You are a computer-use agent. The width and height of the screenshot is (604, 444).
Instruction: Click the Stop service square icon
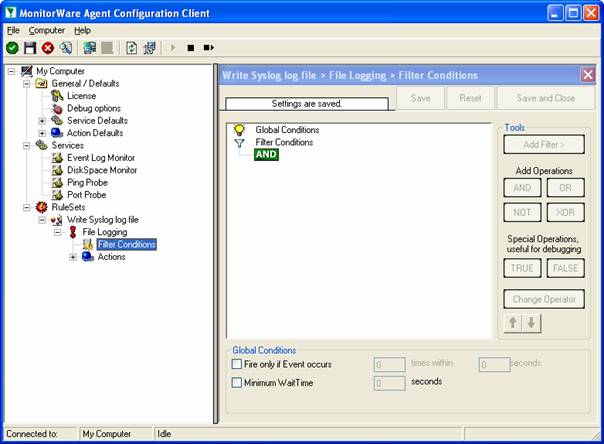(191, 48)
